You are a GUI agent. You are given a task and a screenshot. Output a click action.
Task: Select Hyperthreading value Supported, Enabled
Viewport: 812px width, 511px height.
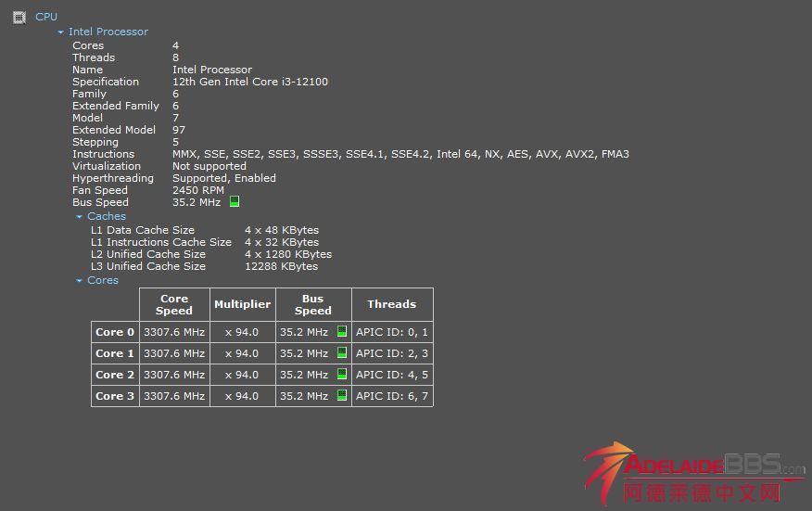(224, 178)
